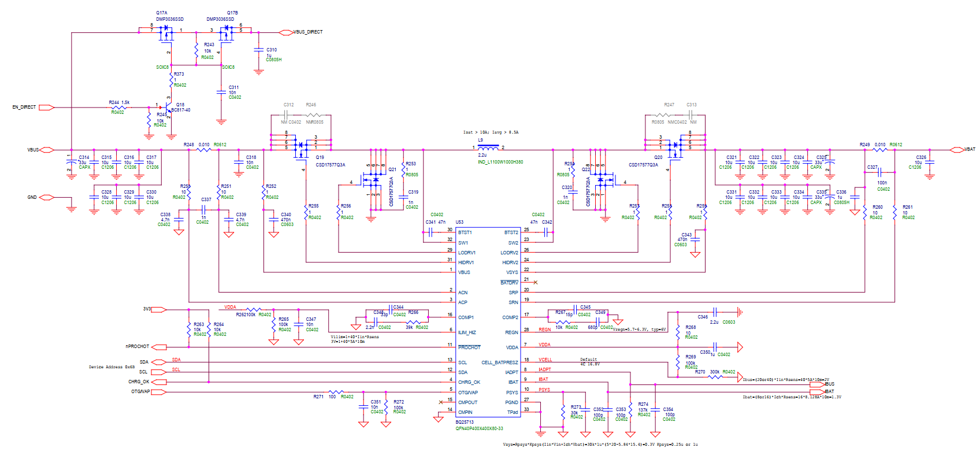
Task: Click the R373 designator label
Action: (179, 74)
